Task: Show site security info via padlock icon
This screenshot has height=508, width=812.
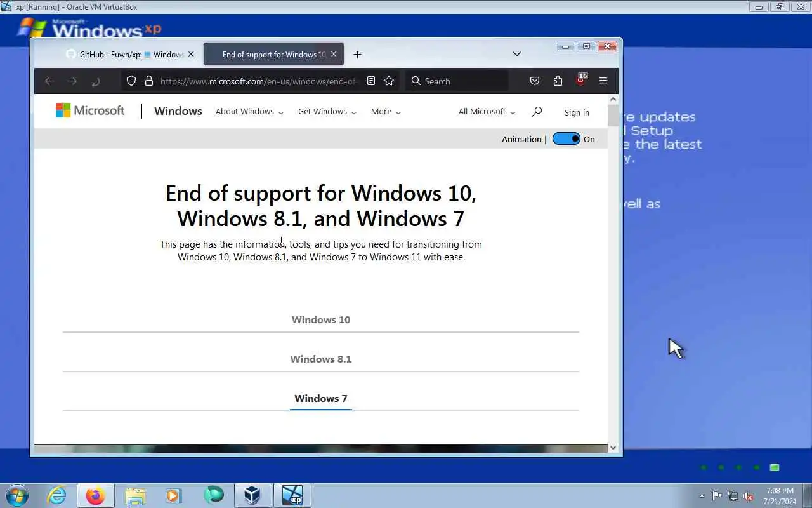Action: click(x=149, y=81)
